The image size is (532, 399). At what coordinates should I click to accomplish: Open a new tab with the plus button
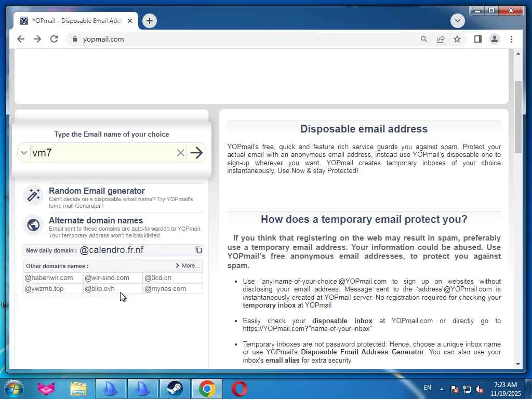tap(150, 21)
